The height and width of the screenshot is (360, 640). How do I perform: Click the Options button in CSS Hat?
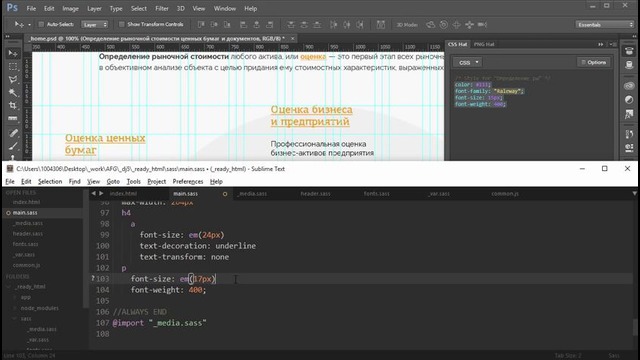594,62
